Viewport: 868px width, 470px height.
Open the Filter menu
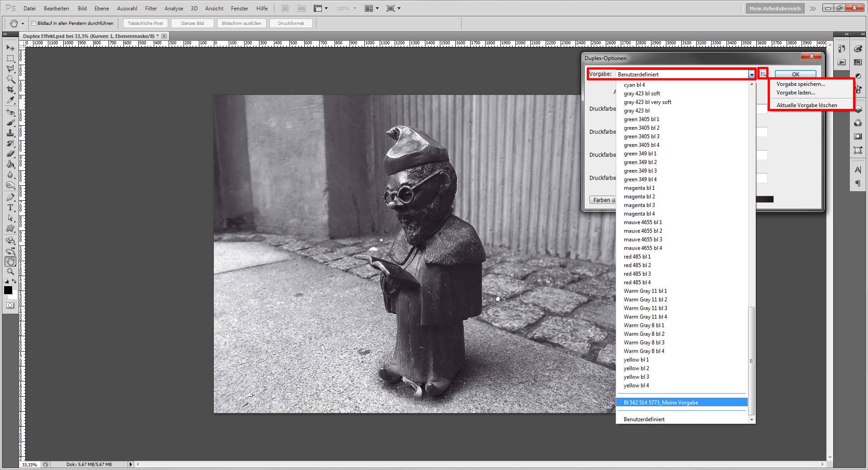(x=151, y=8)
